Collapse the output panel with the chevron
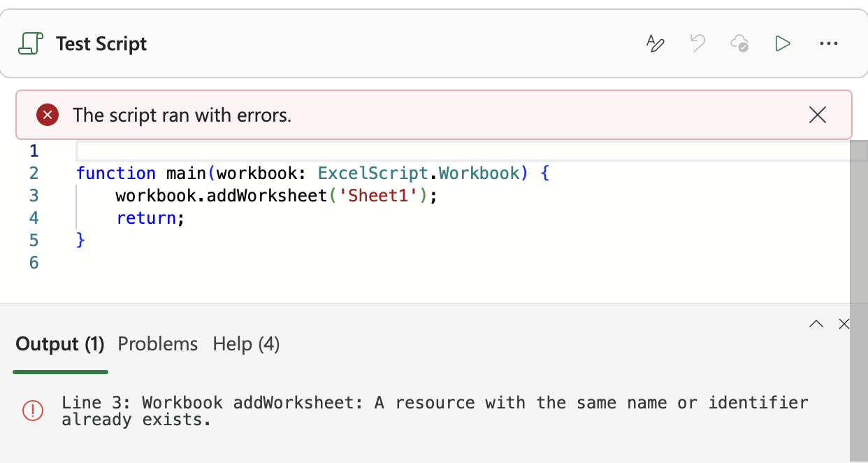868x463 pixels. point(816,324)
